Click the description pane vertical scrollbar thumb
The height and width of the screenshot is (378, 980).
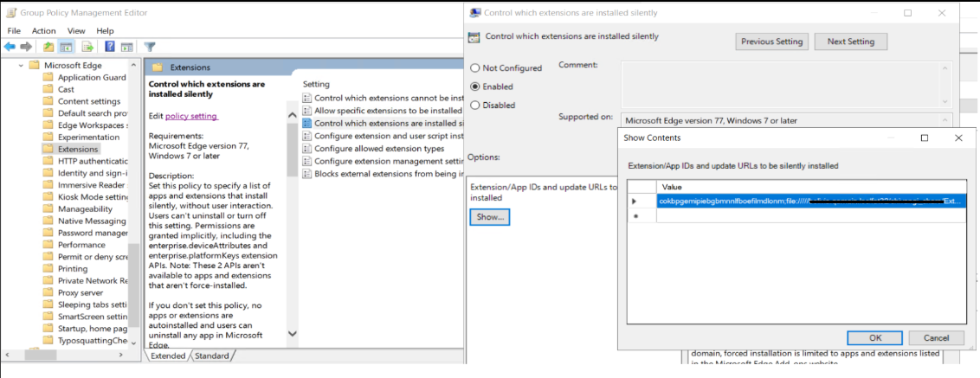[x=292, y=149]
